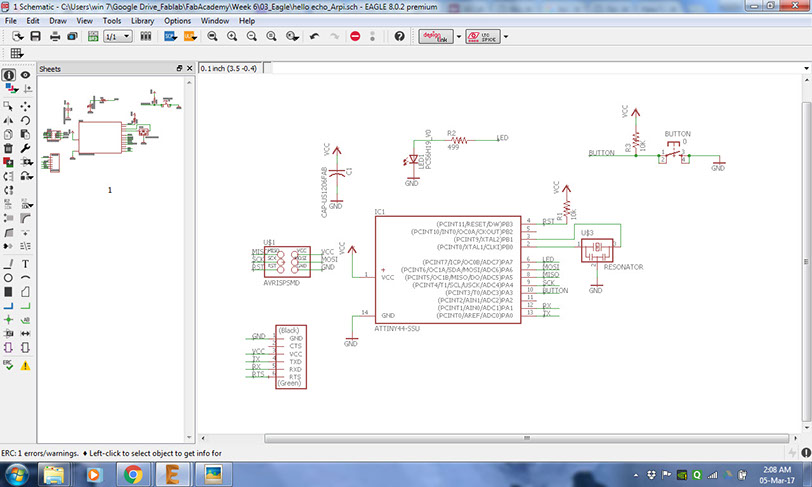Click the horizontal scrollbar of schematic

point(526,438)
